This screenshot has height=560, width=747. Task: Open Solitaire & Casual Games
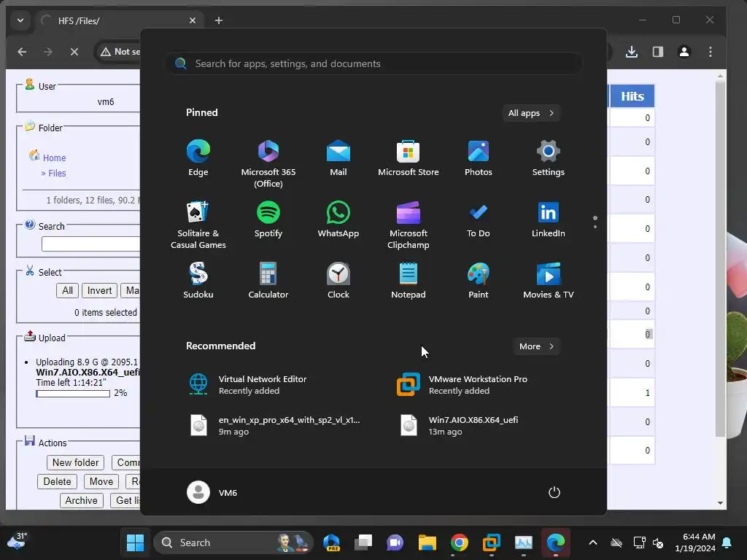[198, 225]
